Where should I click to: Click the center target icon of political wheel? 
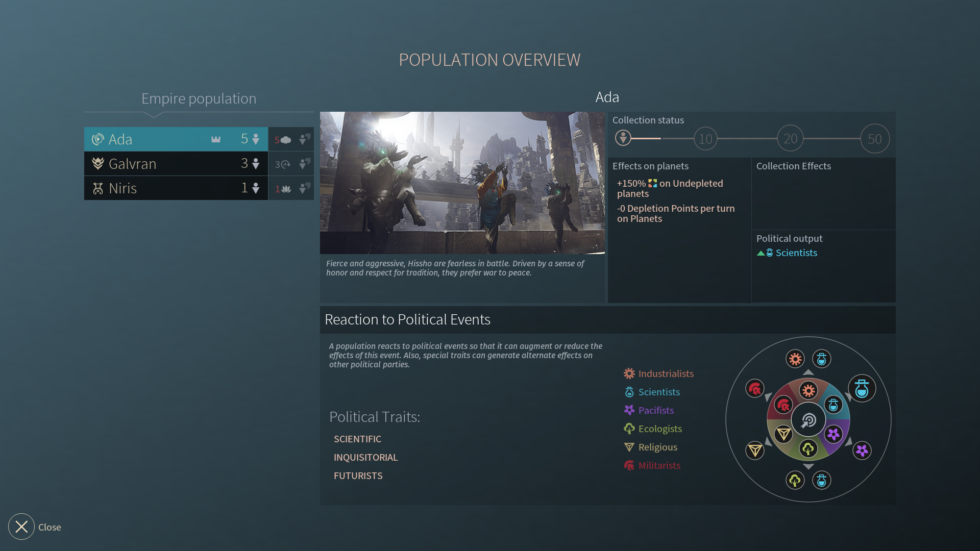click(808, 420)
